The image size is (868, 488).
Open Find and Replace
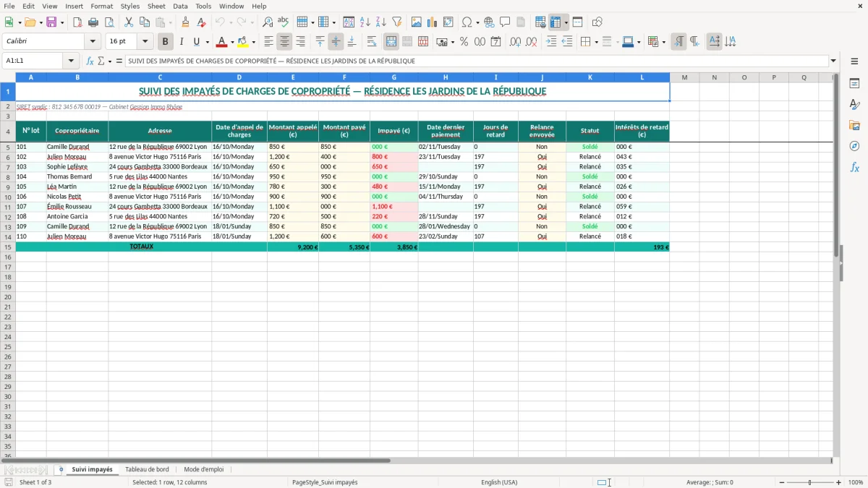pos(268,22)
